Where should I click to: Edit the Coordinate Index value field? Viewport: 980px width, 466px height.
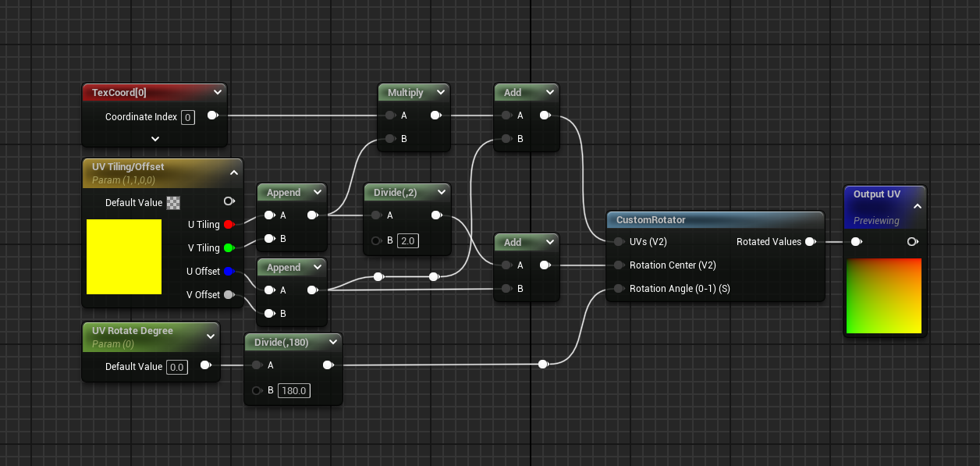coord(188,117)
